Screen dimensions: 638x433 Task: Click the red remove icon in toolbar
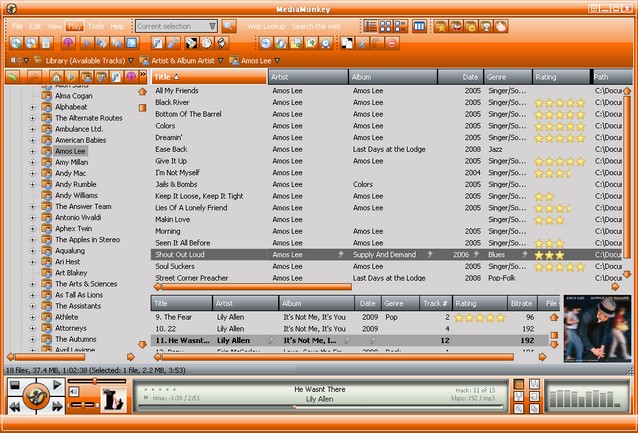click(392, 43)
